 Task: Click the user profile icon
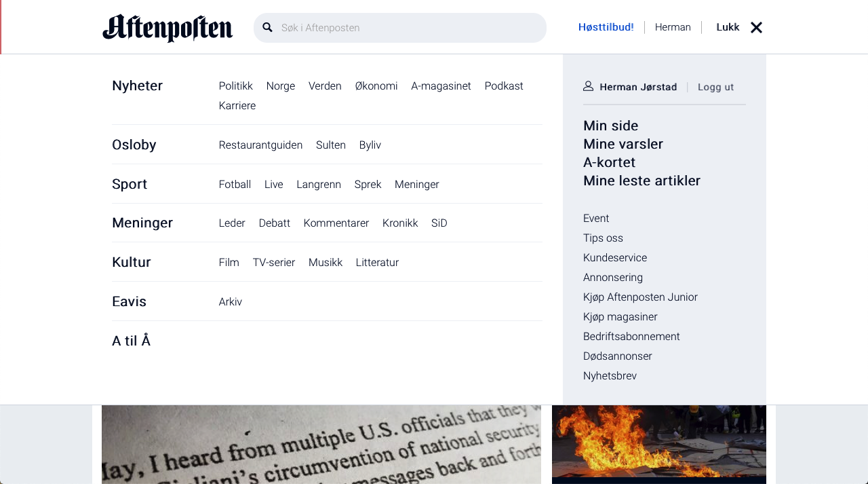click(588, 86)
